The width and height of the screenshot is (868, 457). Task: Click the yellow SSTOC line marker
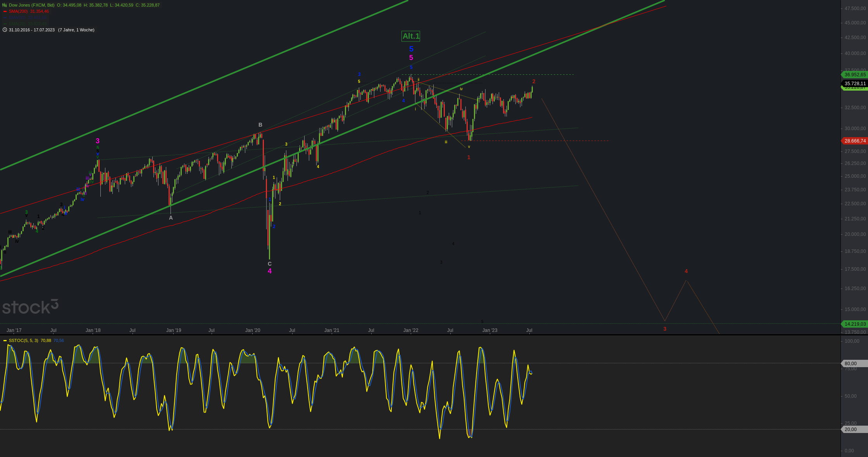[5, 340]
